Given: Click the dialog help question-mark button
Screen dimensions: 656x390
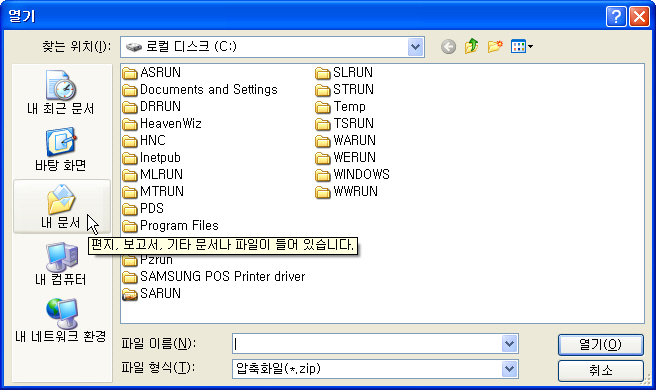Looking at the screenshot, I should 616,17.
